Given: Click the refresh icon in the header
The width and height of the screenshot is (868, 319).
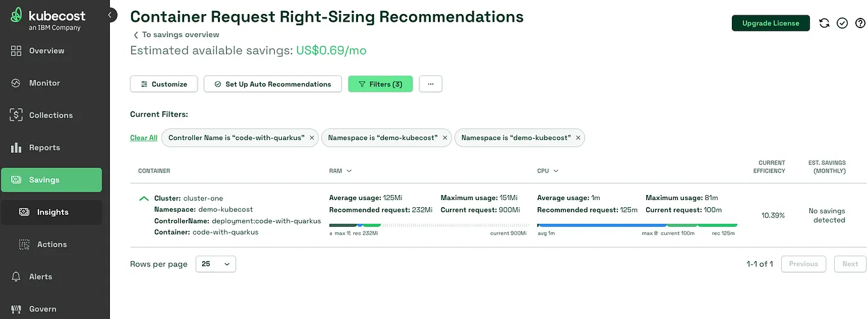Looking at the screenshot, I should [824, 23].
